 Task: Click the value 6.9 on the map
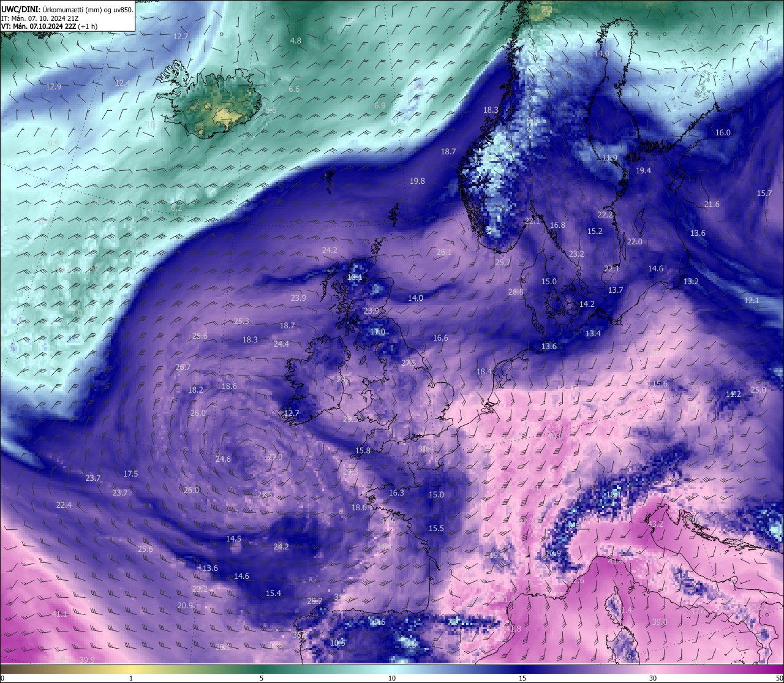pos(380,106)
